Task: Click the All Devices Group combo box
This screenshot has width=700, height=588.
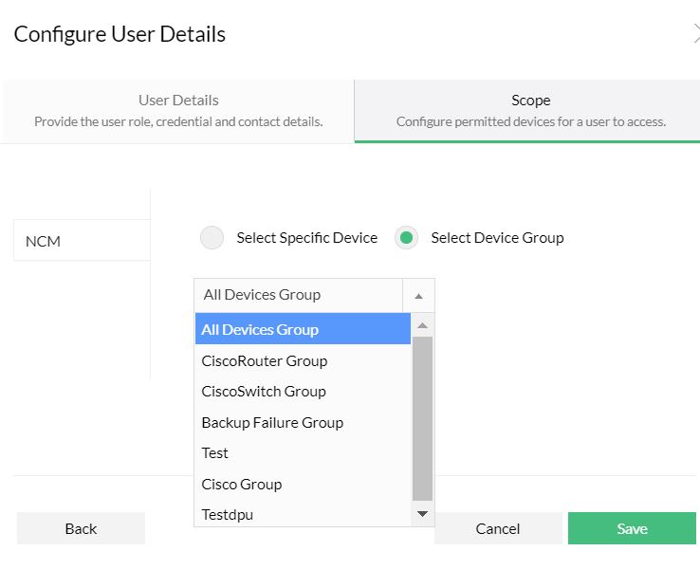Action: (299, 295)
